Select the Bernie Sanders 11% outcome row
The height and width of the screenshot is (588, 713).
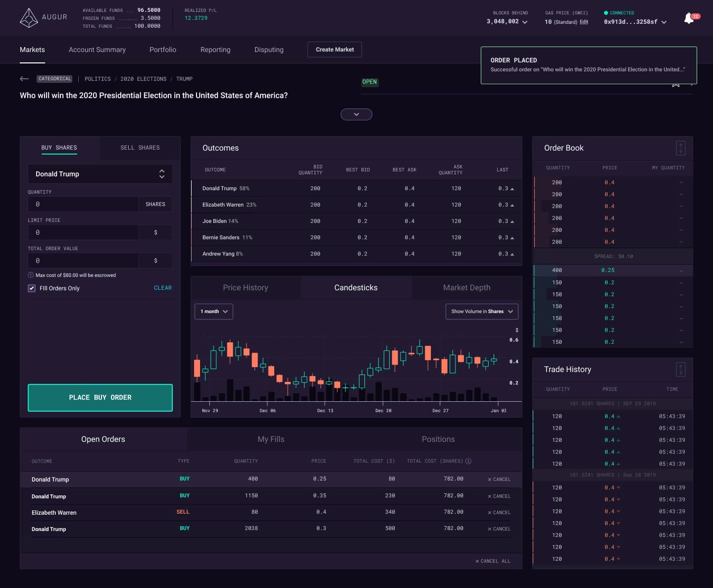[x=356, y=237]
